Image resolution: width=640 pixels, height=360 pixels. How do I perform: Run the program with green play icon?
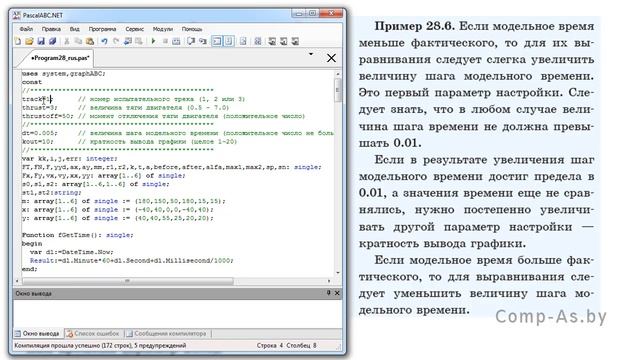pos(153,41)
